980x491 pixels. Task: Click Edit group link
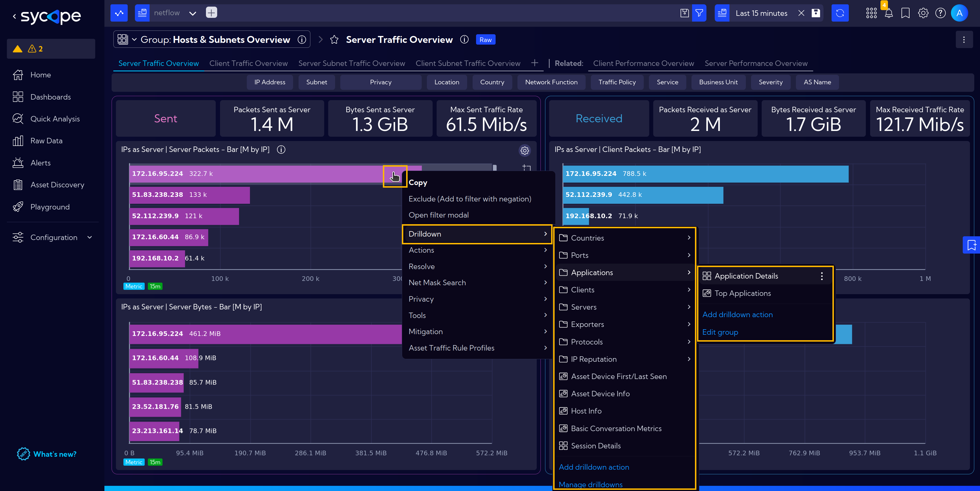point(720,332)
